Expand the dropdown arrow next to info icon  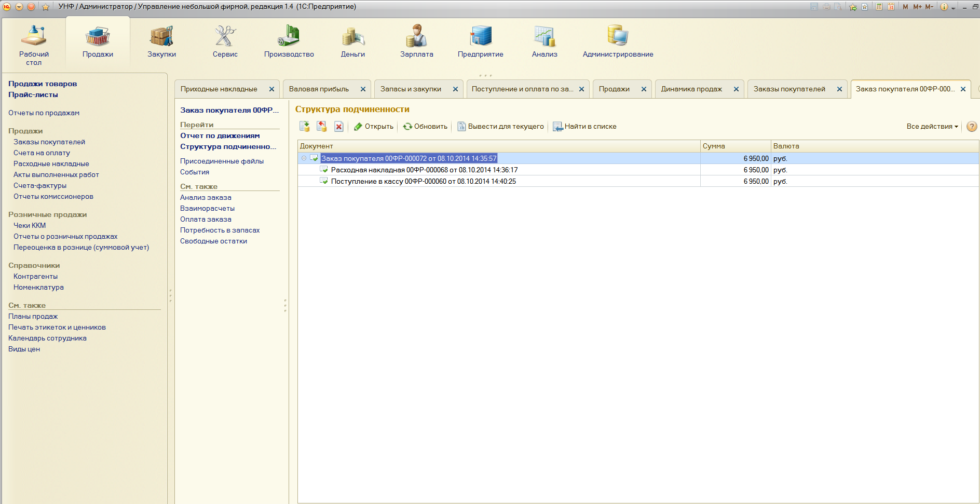coord(954,8)
